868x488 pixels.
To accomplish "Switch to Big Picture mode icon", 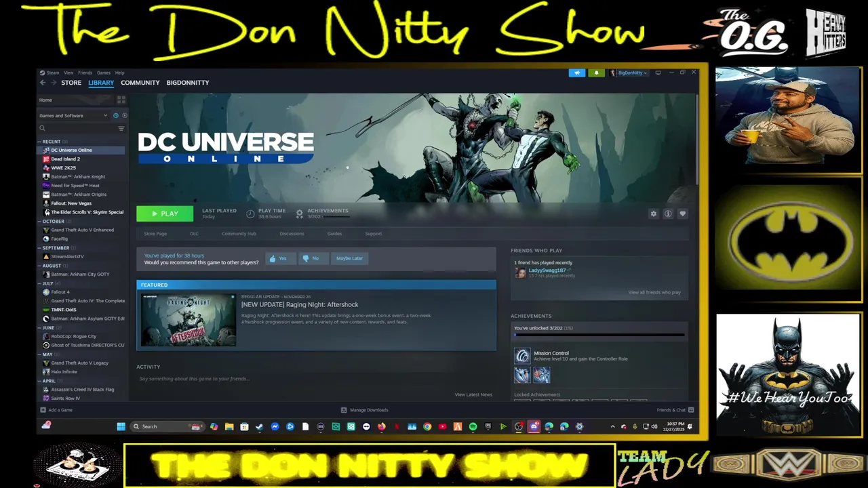I will point(658,73).
